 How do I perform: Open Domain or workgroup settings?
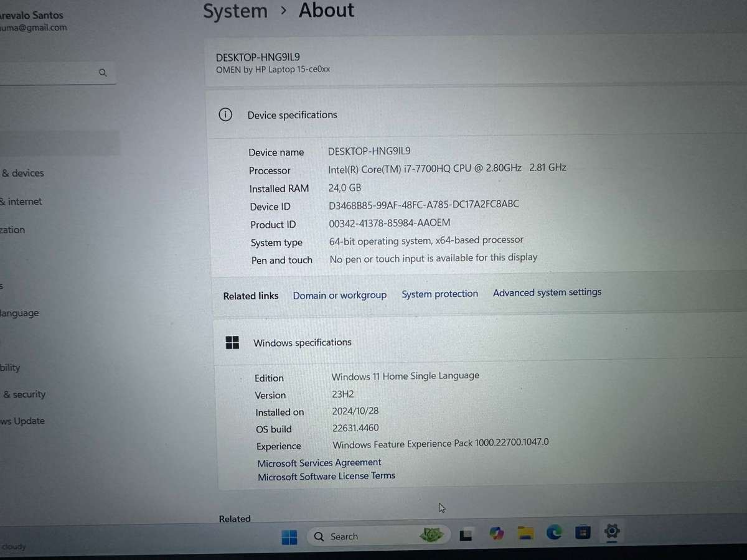(x=339, y=295)
